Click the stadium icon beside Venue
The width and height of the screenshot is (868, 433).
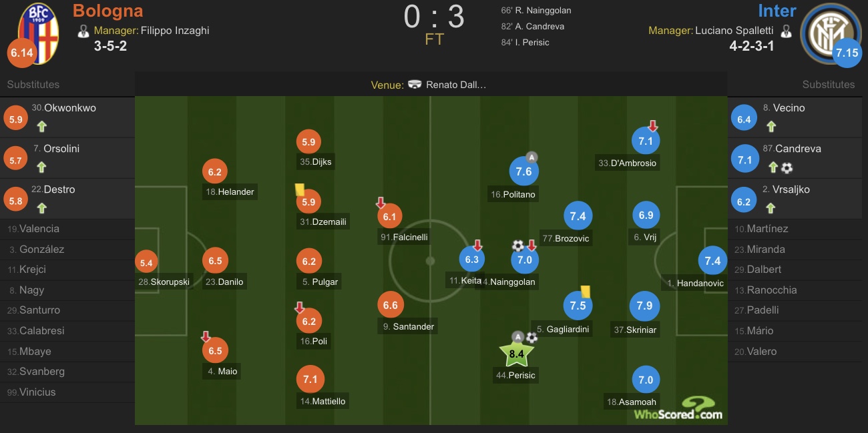(415, 85)
